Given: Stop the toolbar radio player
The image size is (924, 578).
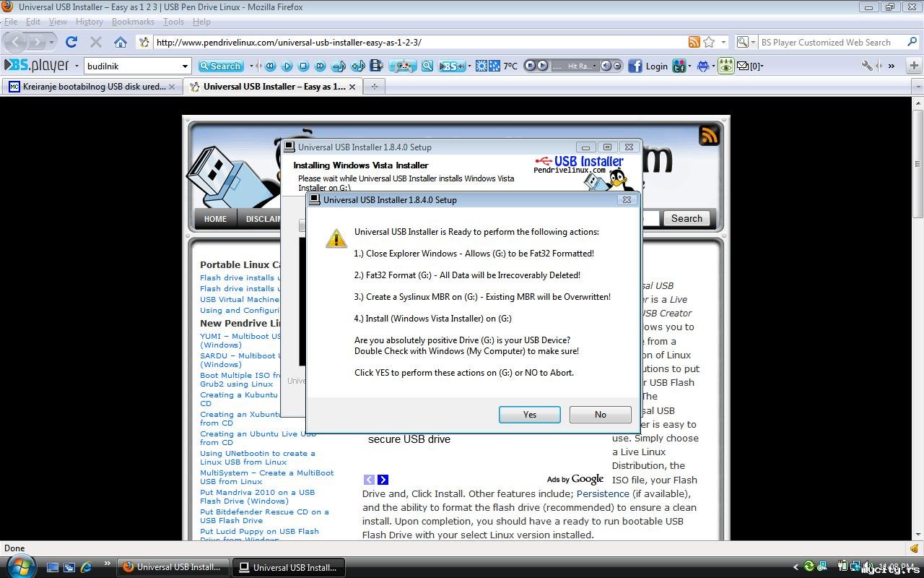Looking at the screenshot, I should (x=531, y=66).
